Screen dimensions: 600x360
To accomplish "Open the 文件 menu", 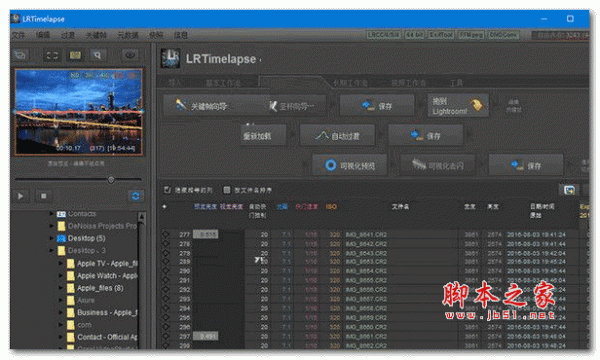I will pos(19,35).
